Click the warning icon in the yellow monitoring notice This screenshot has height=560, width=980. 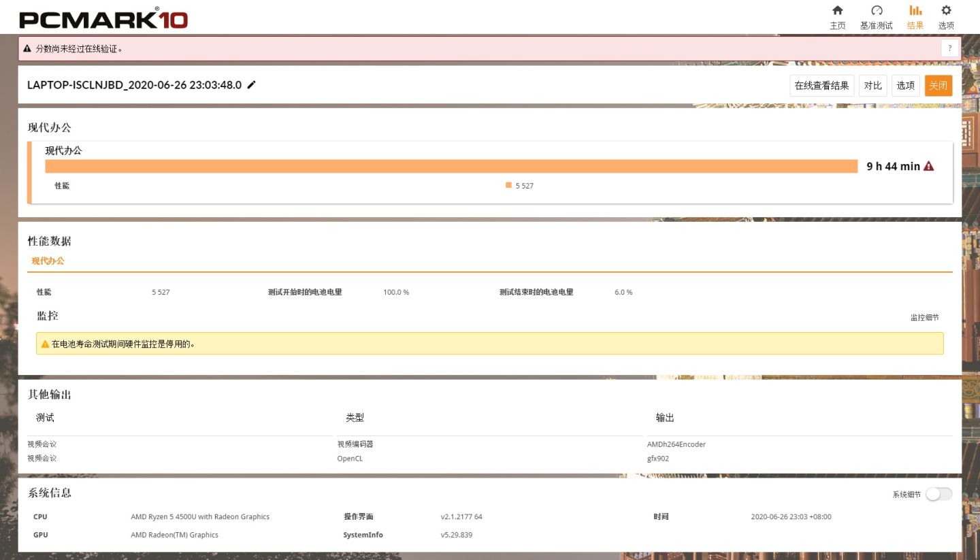click(x=45, y=343)
